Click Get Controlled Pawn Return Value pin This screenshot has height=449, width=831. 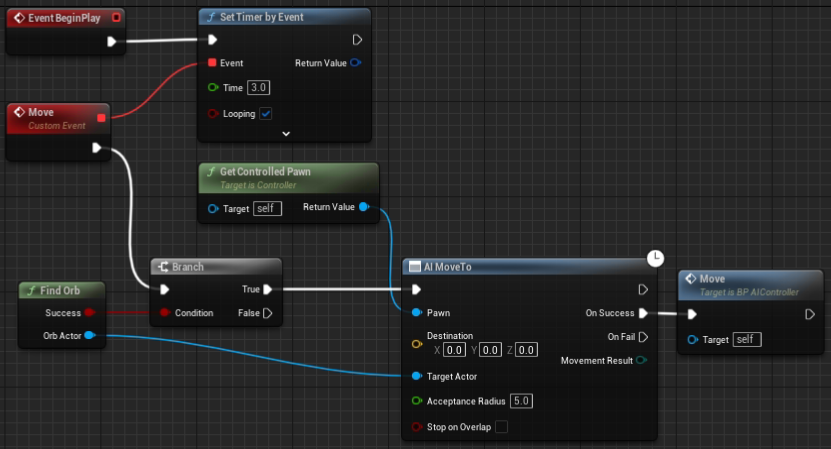pyautogui.click(x=364, y=207)
